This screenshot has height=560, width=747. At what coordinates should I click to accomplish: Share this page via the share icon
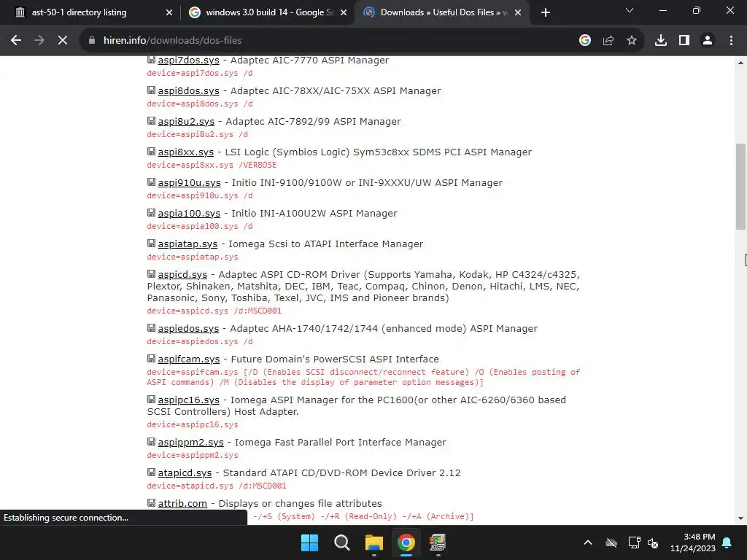pos(608,41)
